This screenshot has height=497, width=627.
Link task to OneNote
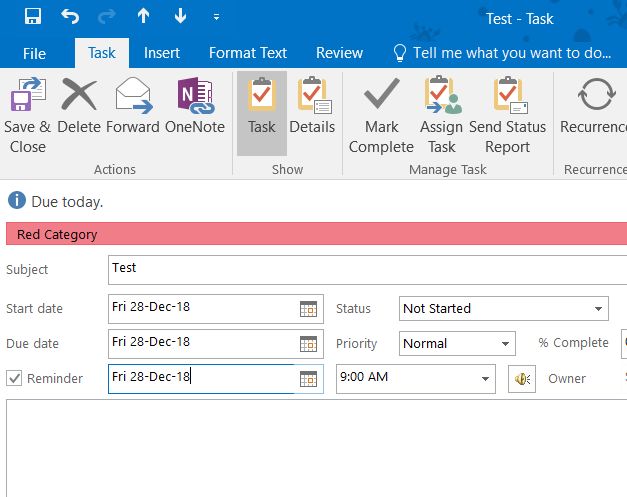click(195, 106)
